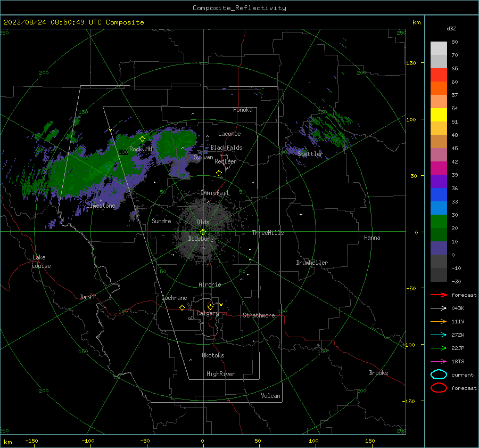The height and width of the screenshot is (448, 479).
Task: Click the Calgary city label
Action: click(x=208, y=313)
